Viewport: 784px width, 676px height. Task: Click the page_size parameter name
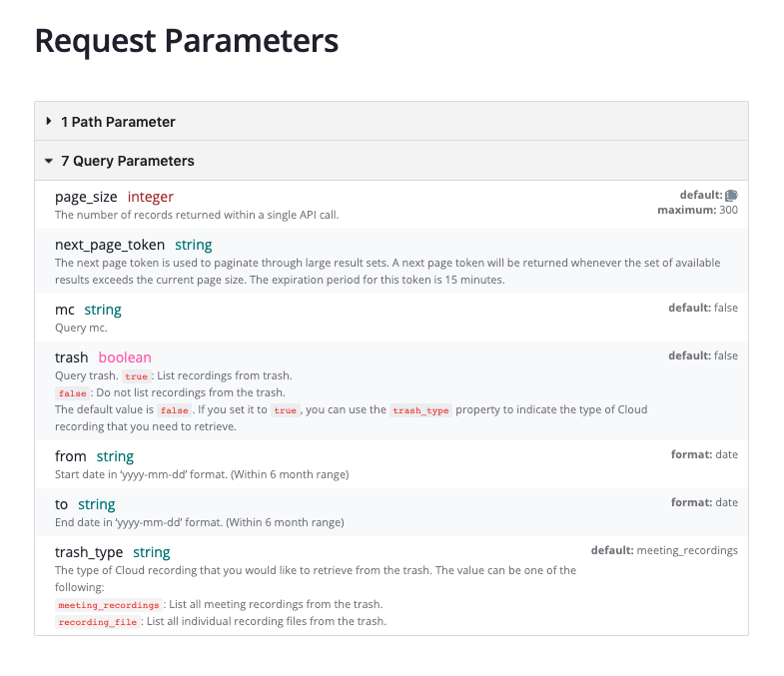86,197
